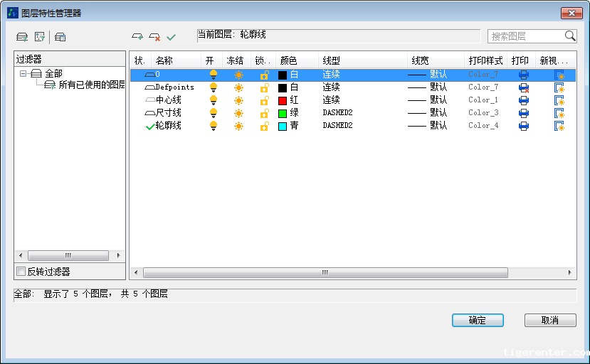
Task: Toggle the lock for 轮廓线 layer
Action: coord(264,126)
